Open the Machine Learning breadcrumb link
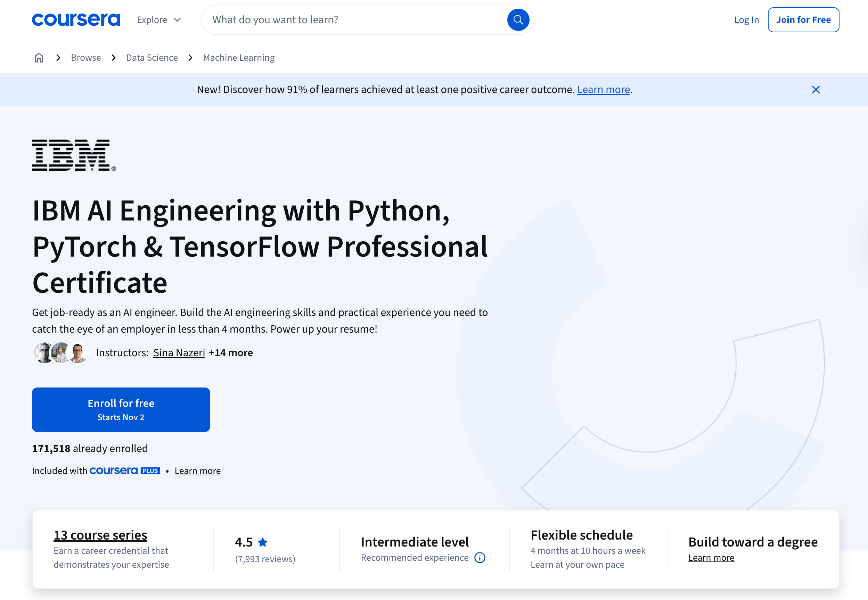This screenshot has width=868, height=600. [239, 58]
